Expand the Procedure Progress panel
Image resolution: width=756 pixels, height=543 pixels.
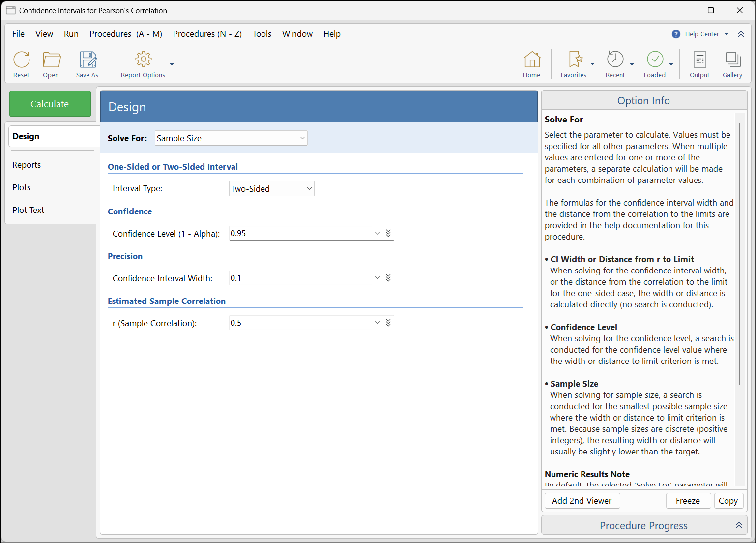738,525
